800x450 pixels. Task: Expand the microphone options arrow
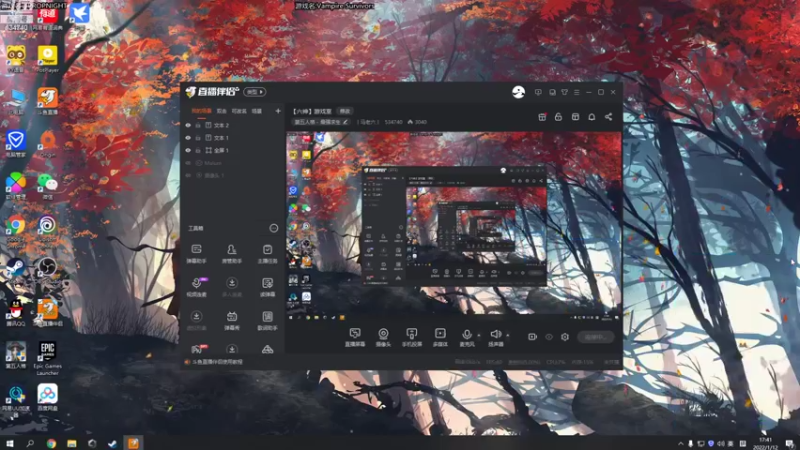pyautogui.click(x=479, y=335)
